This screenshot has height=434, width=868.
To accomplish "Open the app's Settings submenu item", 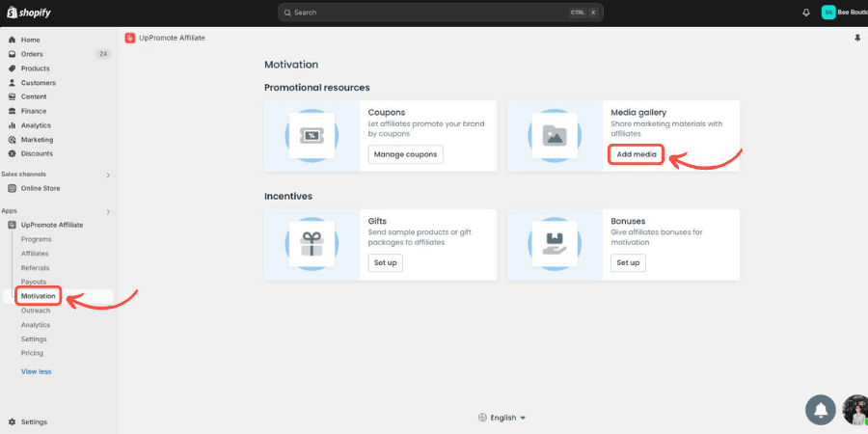I will pos(34,339).
